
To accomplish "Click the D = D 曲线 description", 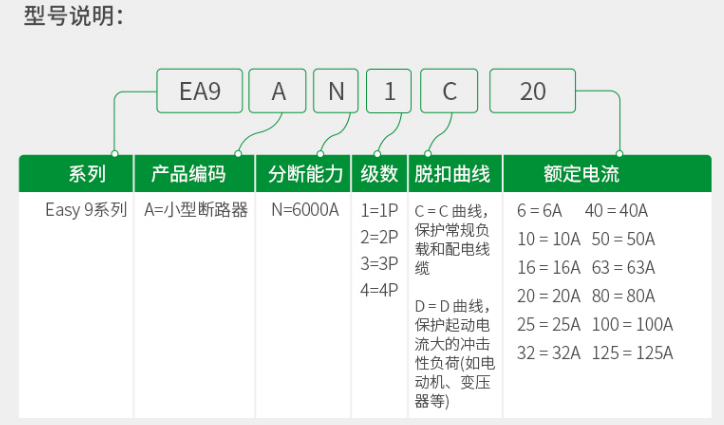I will coord(454,353).
